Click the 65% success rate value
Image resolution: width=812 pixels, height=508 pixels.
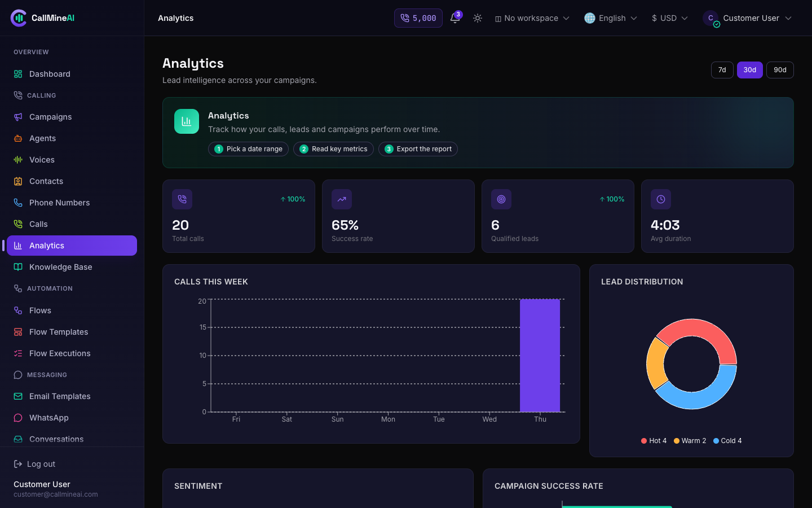(x=345, y=225)
